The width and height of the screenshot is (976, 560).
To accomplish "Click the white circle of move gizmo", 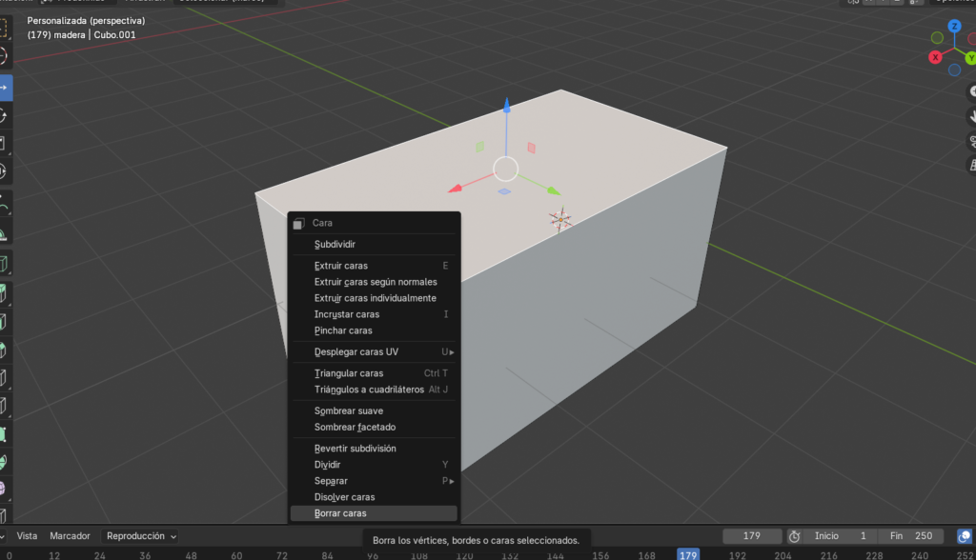I will tap(505, 169).
